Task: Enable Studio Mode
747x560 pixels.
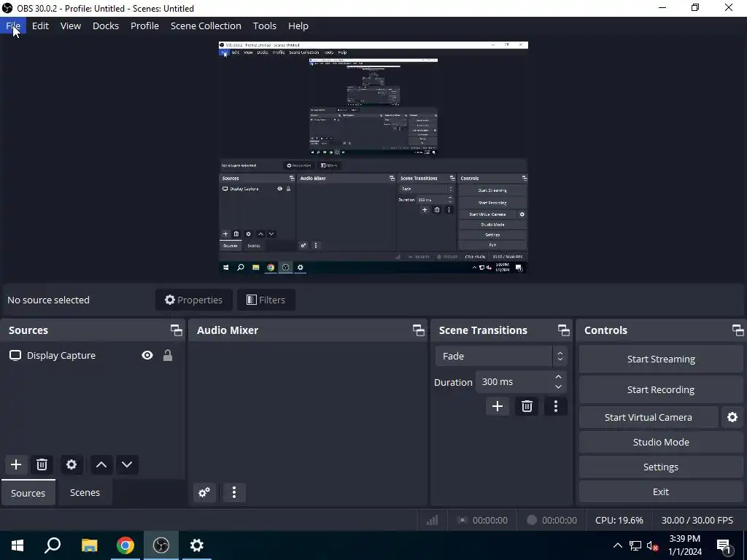Action: (x=661, y=442)
